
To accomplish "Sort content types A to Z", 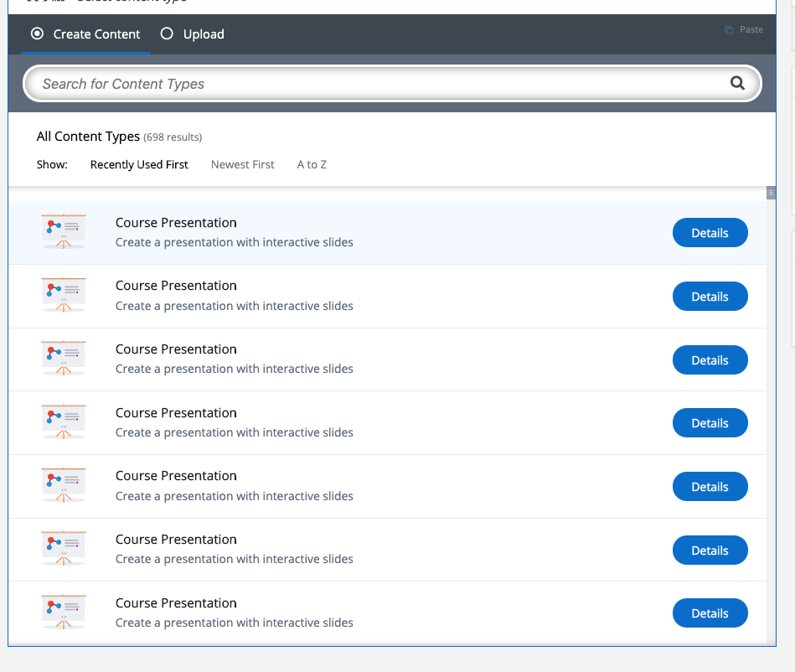I will click(x=312, y=165).
